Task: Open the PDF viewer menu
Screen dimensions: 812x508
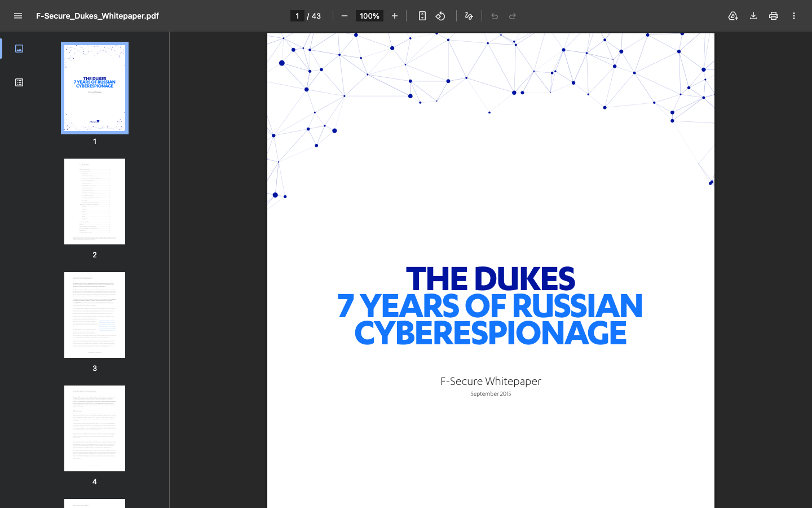Action: pos(18,16)
